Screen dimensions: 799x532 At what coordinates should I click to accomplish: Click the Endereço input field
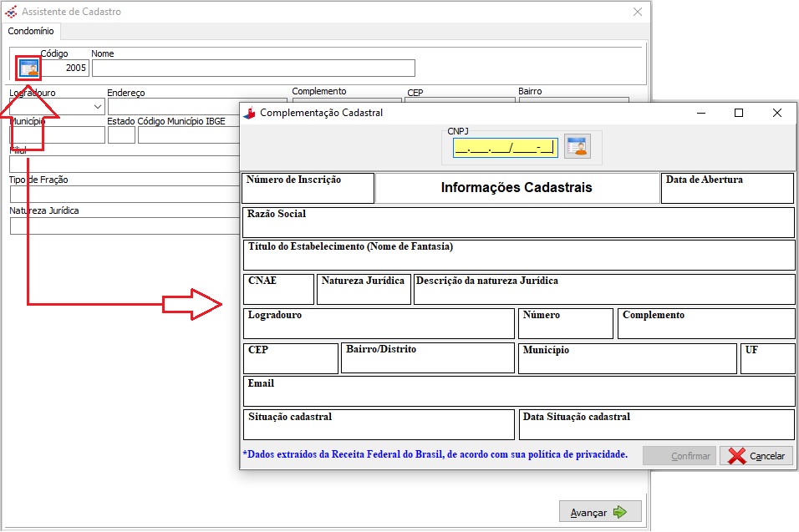pos(173,106)
